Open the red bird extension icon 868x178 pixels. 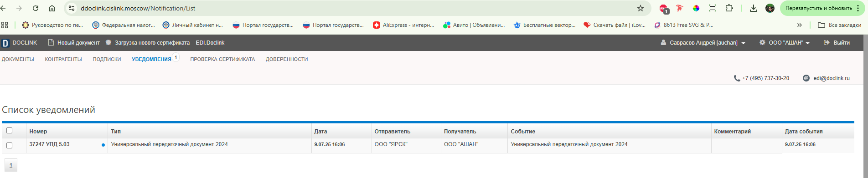[x=680, y=8]
